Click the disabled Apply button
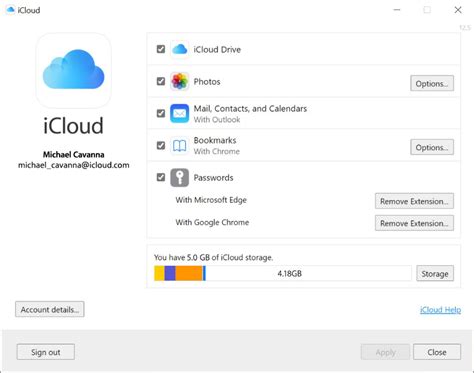The image size is (474, 373). point(385,352)
